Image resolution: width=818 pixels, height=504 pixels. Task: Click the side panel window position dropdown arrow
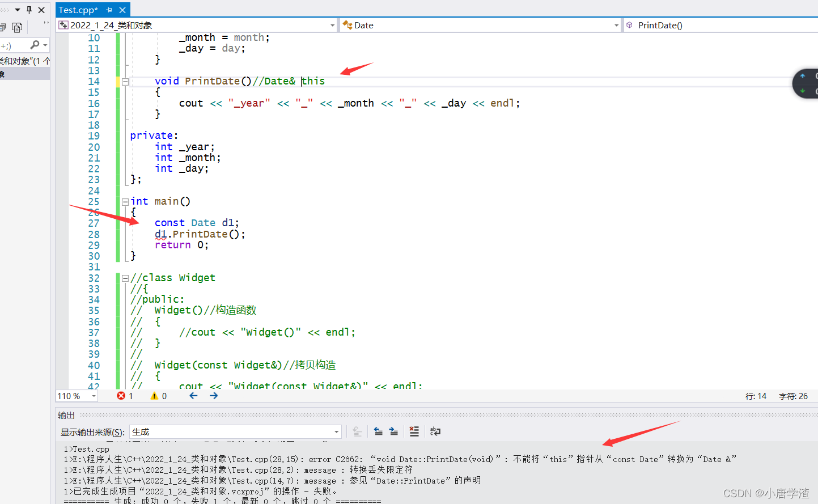pos(18,10)
